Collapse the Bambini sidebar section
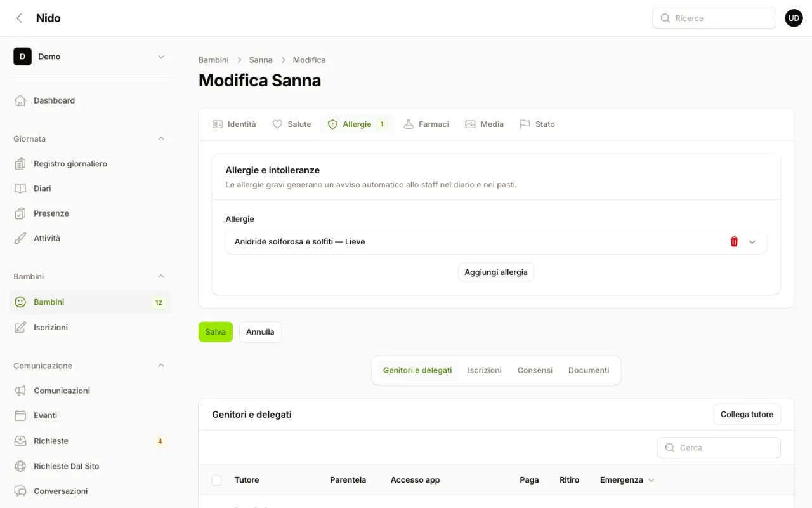 click(161, 276)
